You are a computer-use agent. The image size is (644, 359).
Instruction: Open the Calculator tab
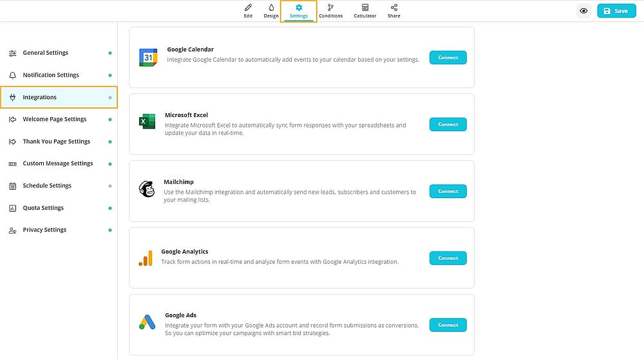click(365, 11)
